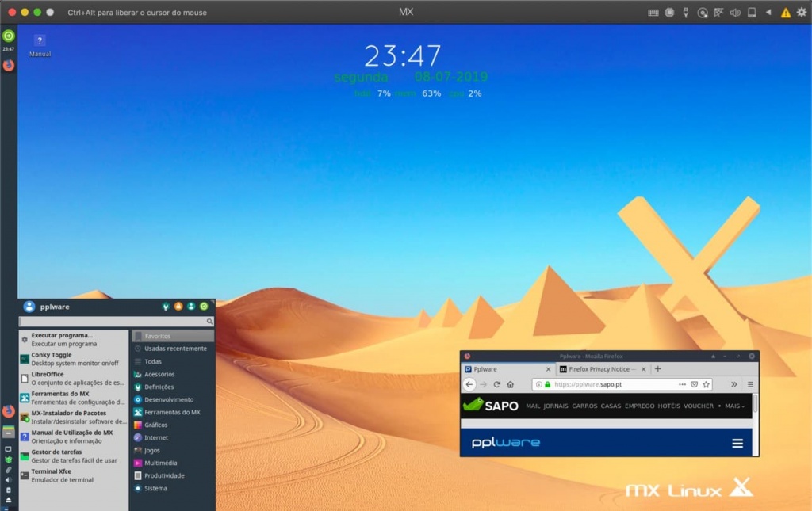This screenshot has height=511, width=812.
Task: Click Firefox's reload page icon
Action: pos(496,384)
